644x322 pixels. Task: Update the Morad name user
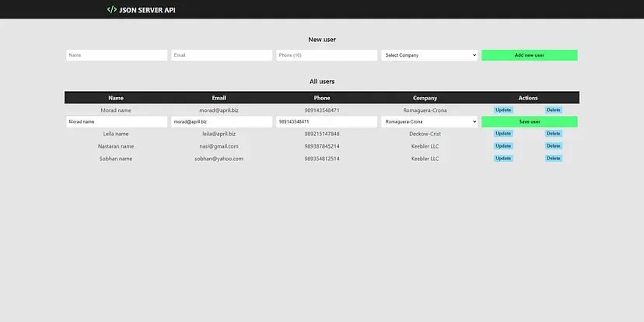[x=503, y=110]
